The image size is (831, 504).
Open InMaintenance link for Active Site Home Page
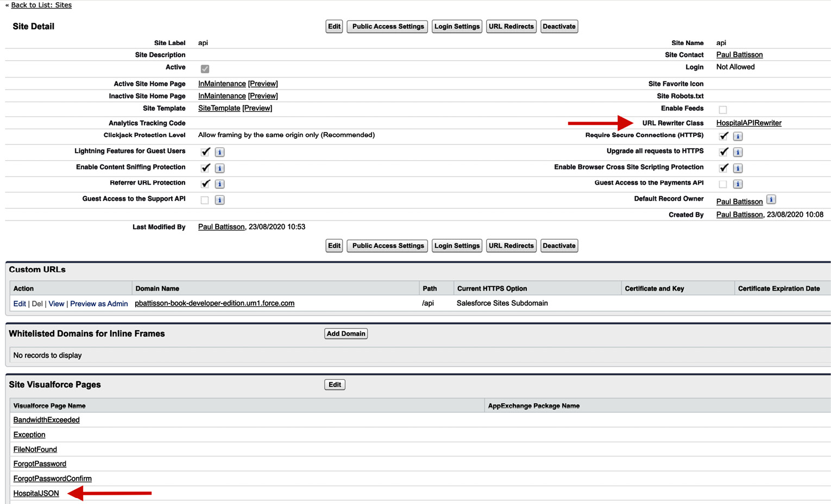point(222,84)
